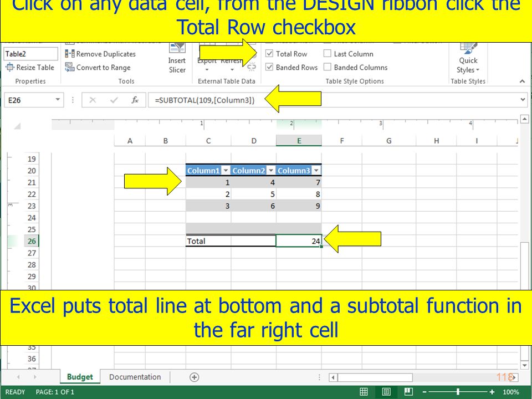The image size is (532, 399).
Task: Switch to the Documentation sheet tab
Action: [x=135, y=377]
